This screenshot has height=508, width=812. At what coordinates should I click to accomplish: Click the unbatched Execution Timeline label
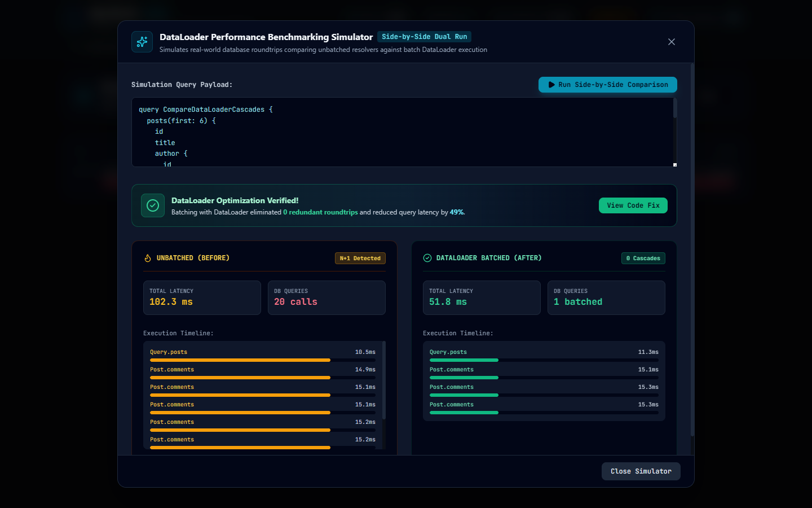(x=178, y=334)
